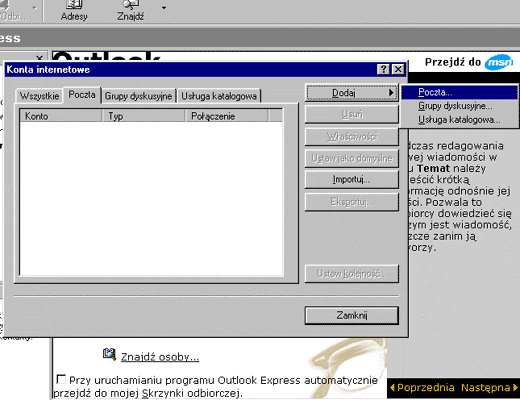
Task: Click the Ustaw jako domyślne button
Action: click(x=352, y=158)
